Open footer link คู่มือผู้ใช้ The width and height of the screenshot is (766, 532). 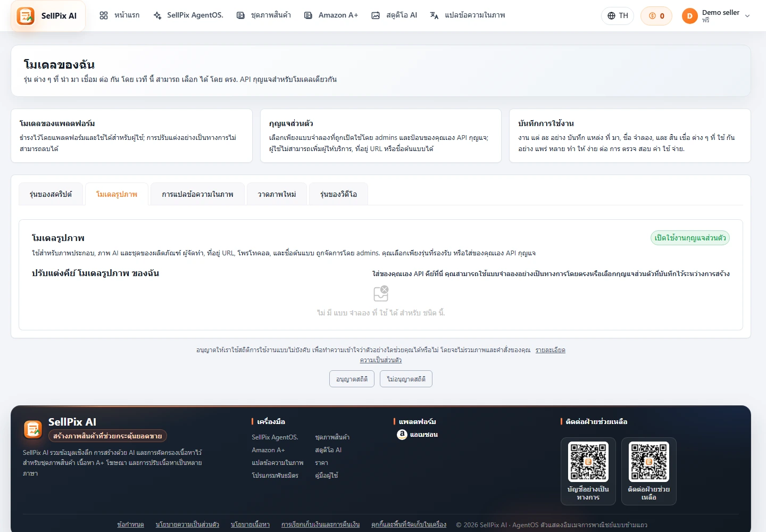point(327,476)
